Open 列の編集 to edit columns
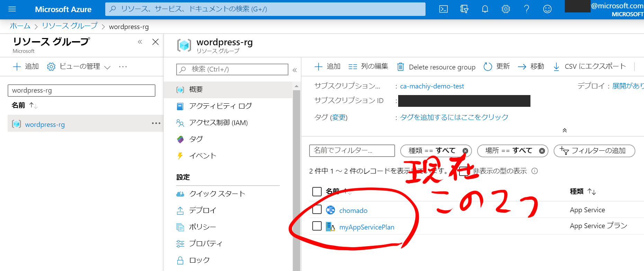Screen dimensions: 644x271 point(368,66)
